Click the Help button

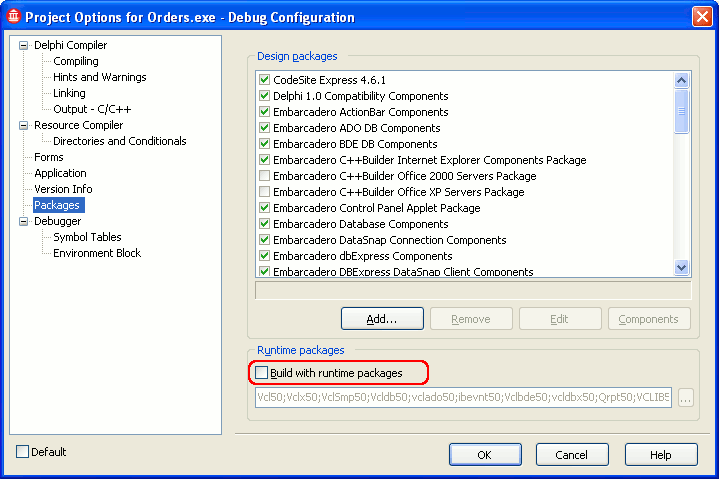[x=660, y=454]
